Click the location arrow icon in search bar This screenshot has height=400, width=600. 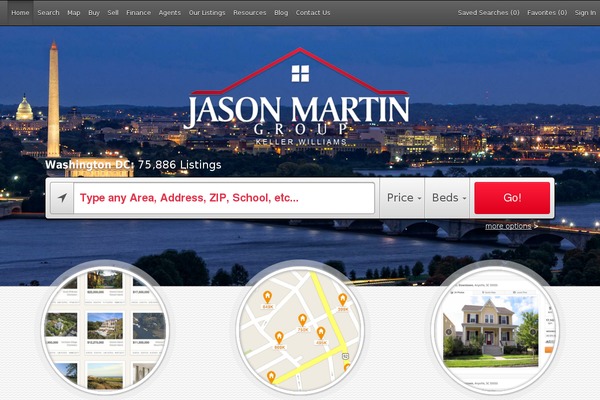(62, 198)
